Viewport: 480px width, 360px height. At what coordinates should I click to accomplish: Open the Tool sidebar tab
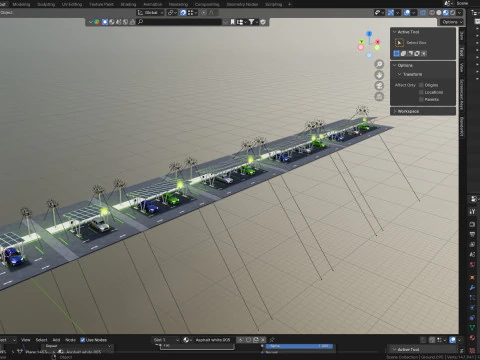[x=462, y=52]
